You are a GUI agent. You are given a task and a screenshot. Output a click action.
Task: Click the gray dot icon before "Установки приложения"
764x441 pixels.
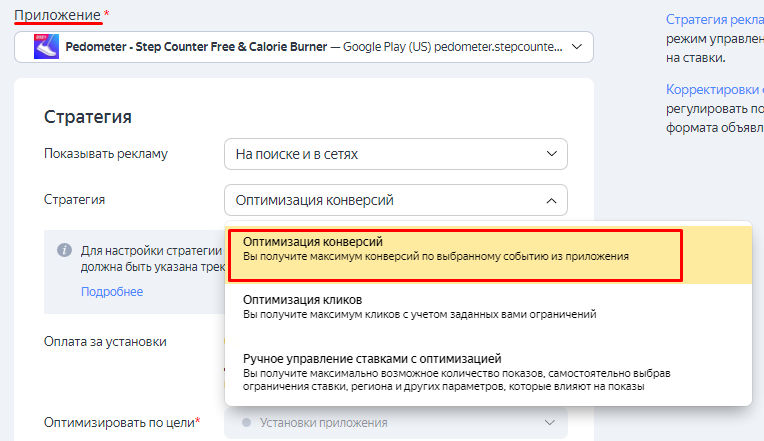pyautogui.click(x=245, y=423)
